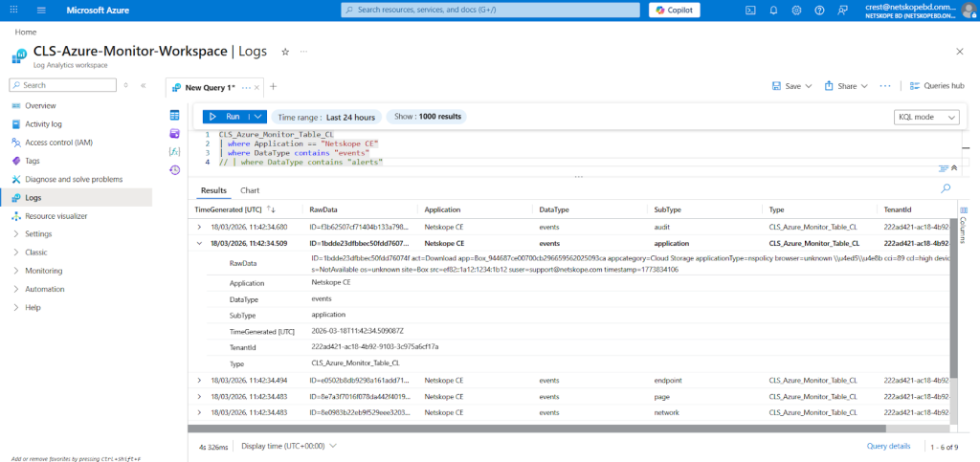Click the left menu Search box
The height and width of the screenshot is (462, 980).
click(63, 85)
